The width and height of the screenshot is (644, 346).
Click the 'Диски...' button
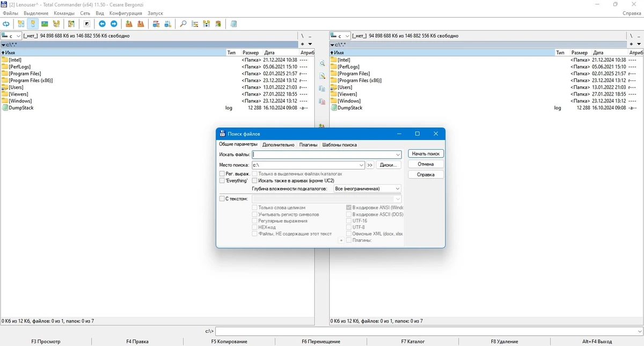(x=389, y=165)
